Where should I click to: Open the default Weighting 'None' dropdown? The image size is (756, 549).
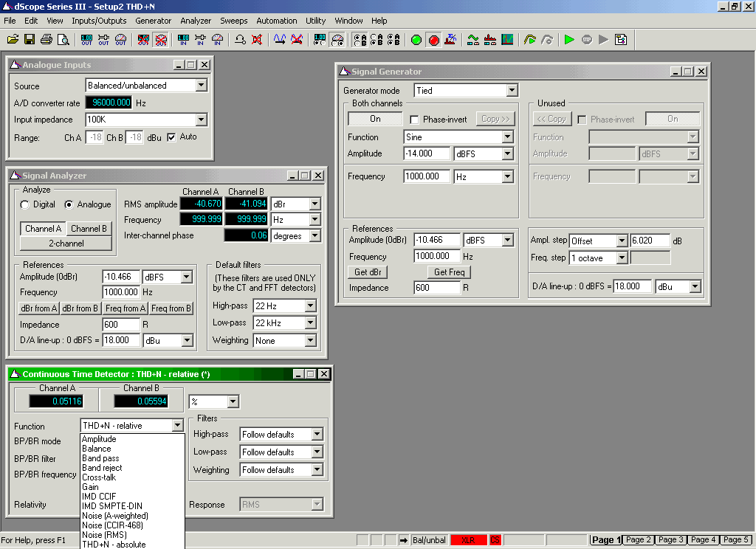pyautogui.click(x=311, y=341)
